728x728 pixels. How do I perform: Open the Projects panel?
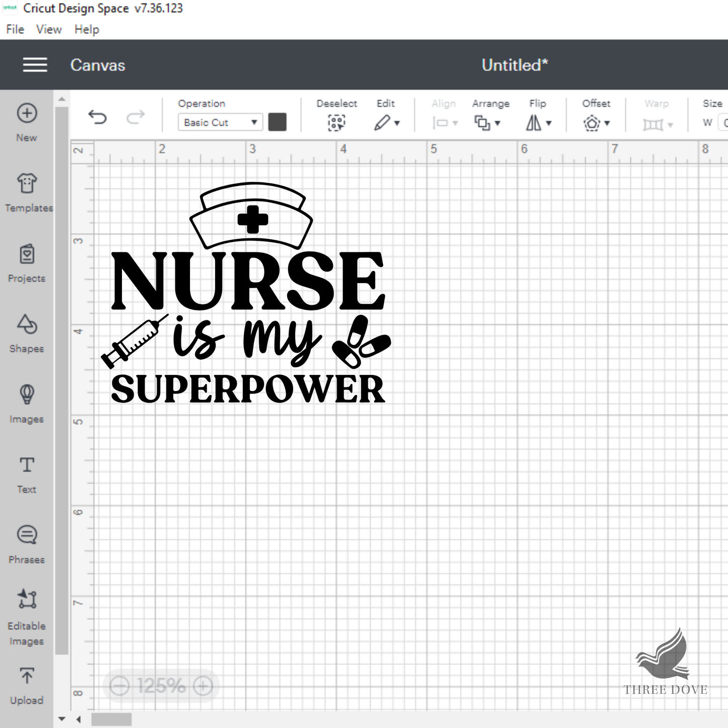27,262
